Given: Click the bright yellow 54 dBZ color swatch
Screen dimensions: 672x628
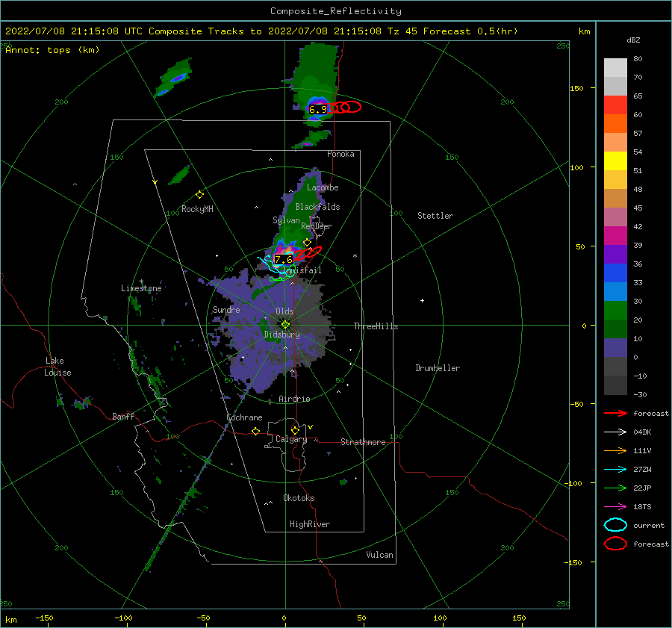Looking at the screenshot, I should click(x=615, y=161).
